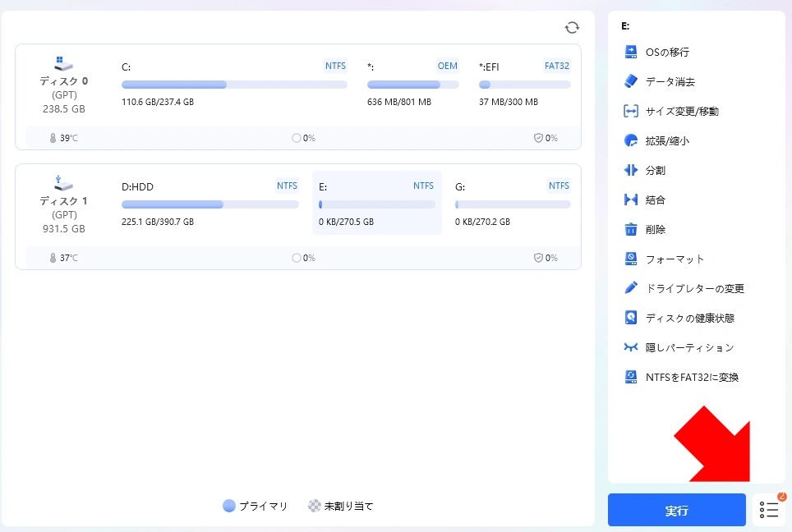Select the ディスク 0 drive icon
The width and height of the screenshot is (792, 532).
point(63,63)
